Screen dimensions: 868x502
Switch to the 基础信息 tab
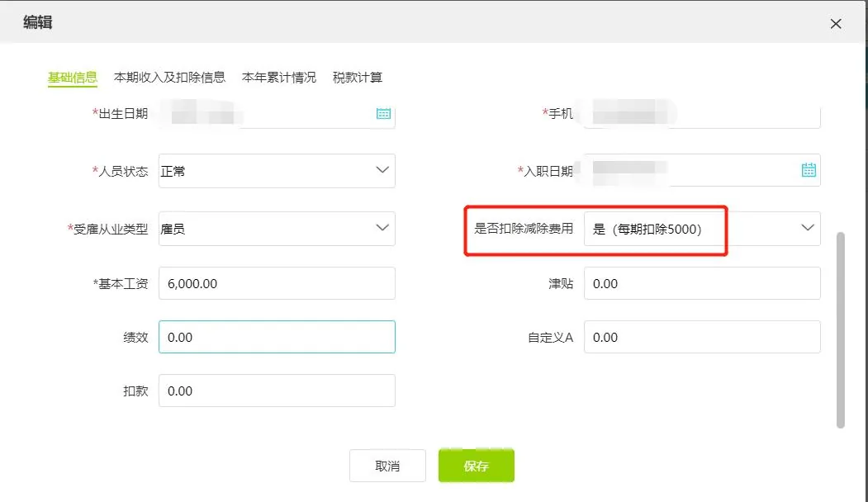[73, 78]
